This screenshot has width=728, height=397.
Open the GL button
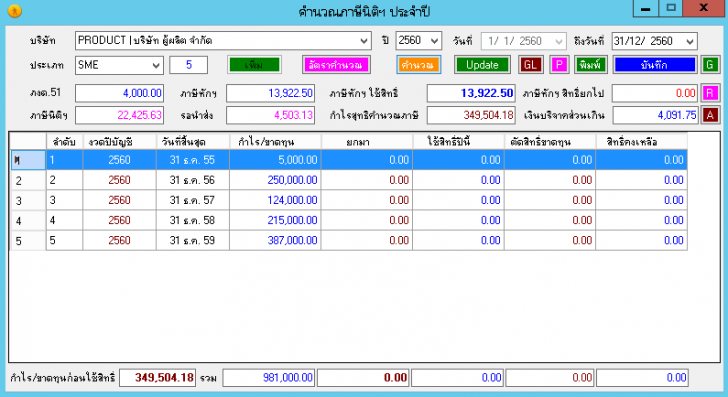click(531, 65)
